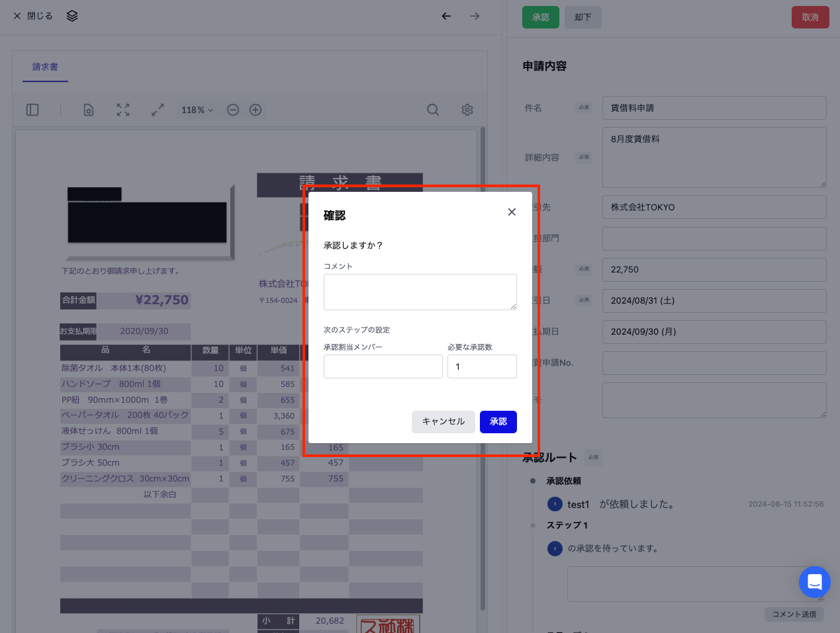Click the red 取消 button

click(x=810, y=17)
